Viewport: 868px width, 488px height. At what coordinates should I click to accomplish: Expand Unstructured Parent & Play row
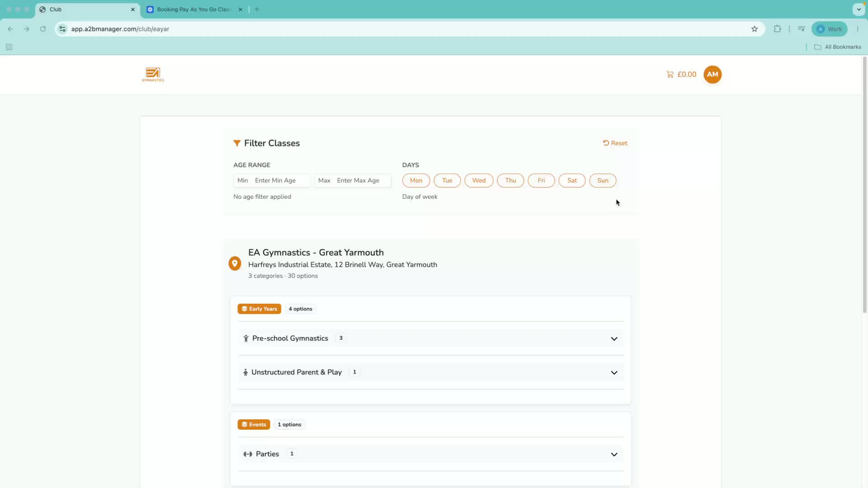431,372
